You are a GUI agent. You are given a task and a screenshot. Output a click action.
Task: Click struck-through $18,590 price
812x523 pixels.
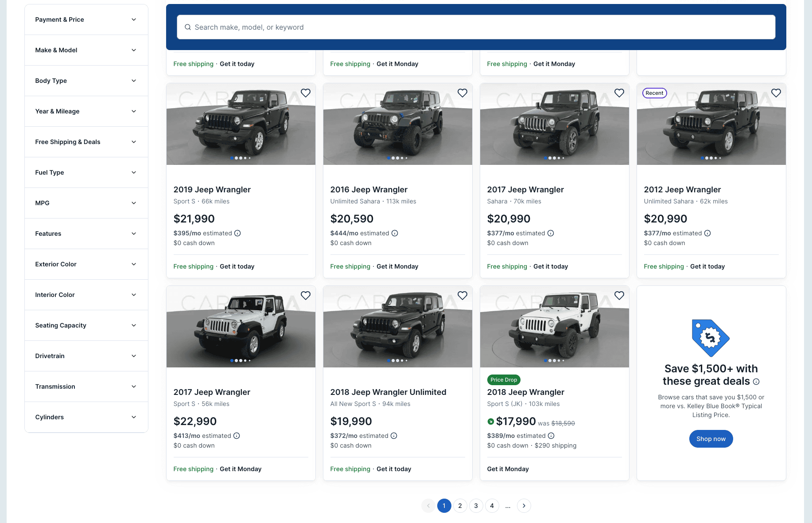(563, 423)
